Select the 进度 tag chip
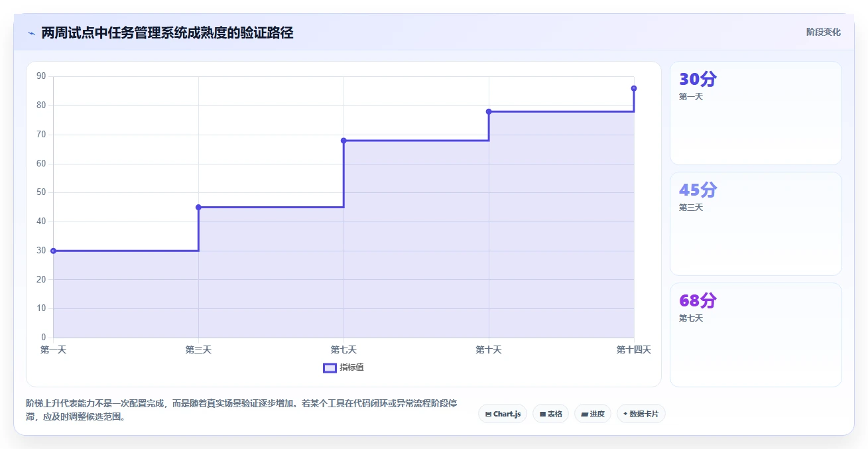 593,414
